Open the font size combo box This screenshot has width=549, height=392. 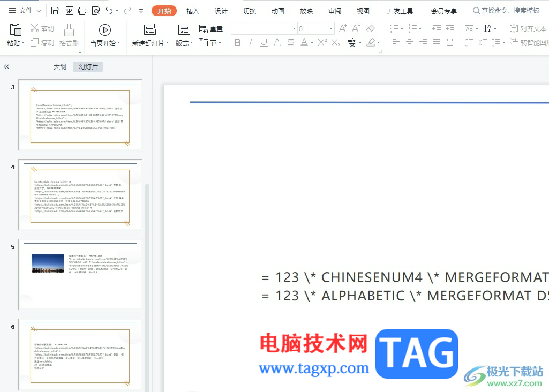pos(316,29)
